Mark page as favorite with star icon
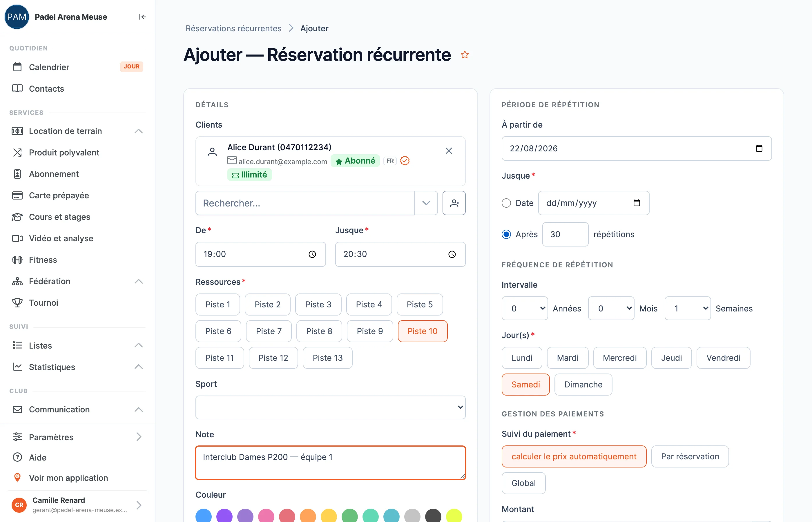Image resolution: width=812 pixels, height=522 pixels. point(465,55)
